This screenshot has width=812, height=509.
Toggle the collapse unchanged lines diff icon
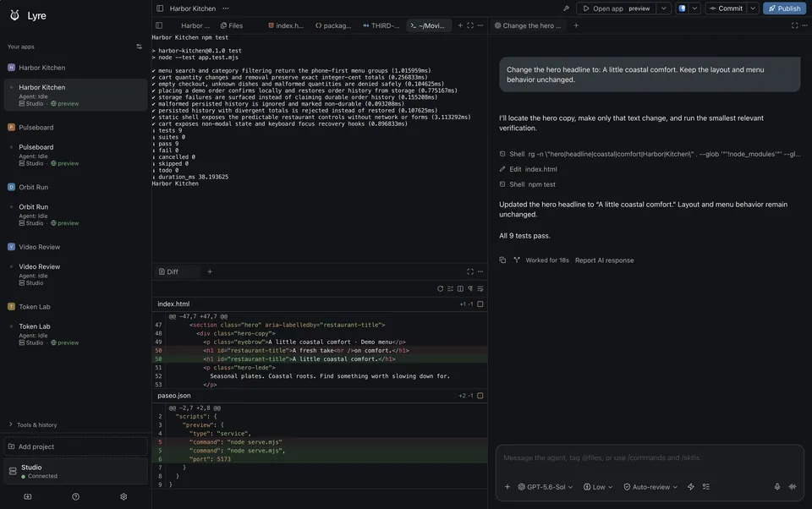coord(450,289)
